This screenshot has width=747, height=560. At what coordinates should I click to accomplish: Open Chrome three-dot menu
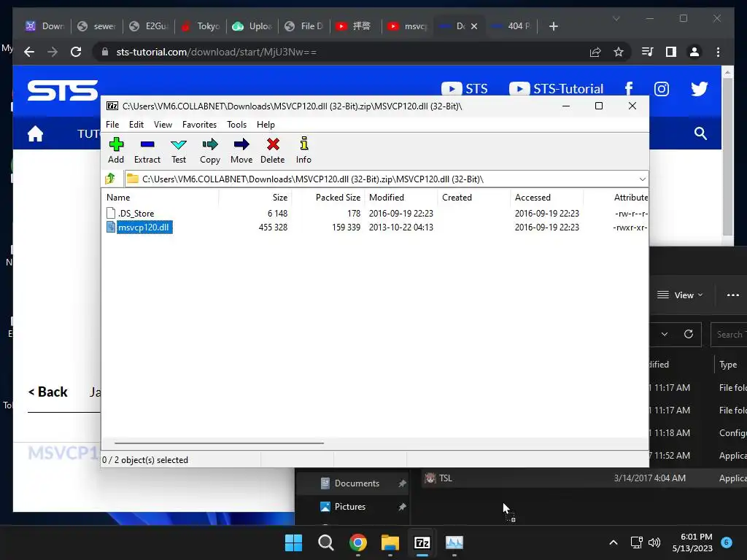718,52
